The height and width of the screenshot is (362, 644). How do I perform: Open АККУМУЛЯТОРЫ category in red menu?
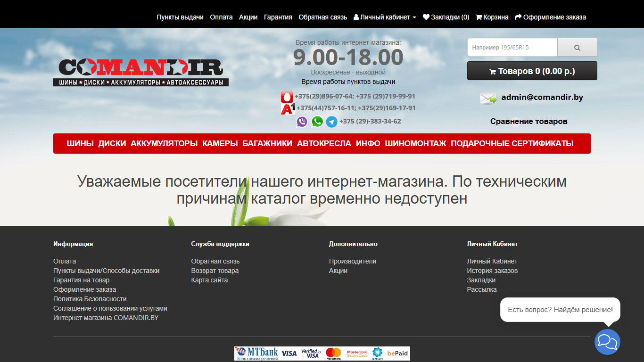pyautogui.click(x=164, y=143)
